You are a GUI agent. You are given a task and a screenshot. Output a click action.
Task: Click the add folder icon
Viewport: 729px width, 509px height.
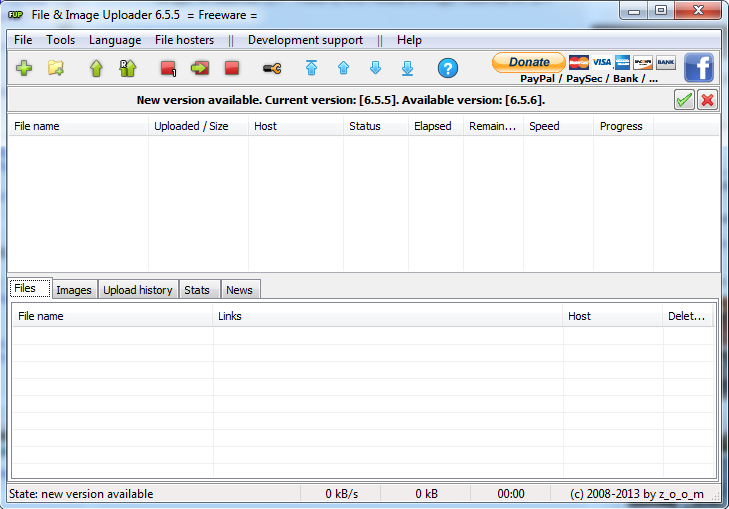coord(56,68)
